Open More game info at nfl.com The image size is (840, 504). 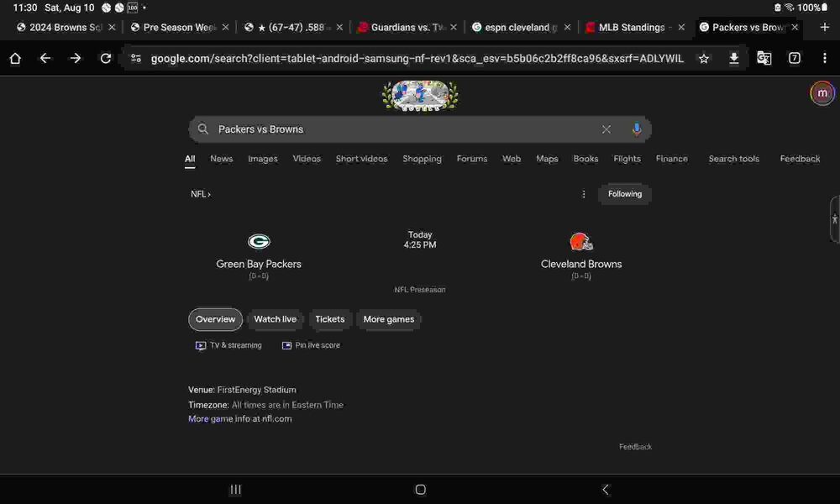coord(240,419)
